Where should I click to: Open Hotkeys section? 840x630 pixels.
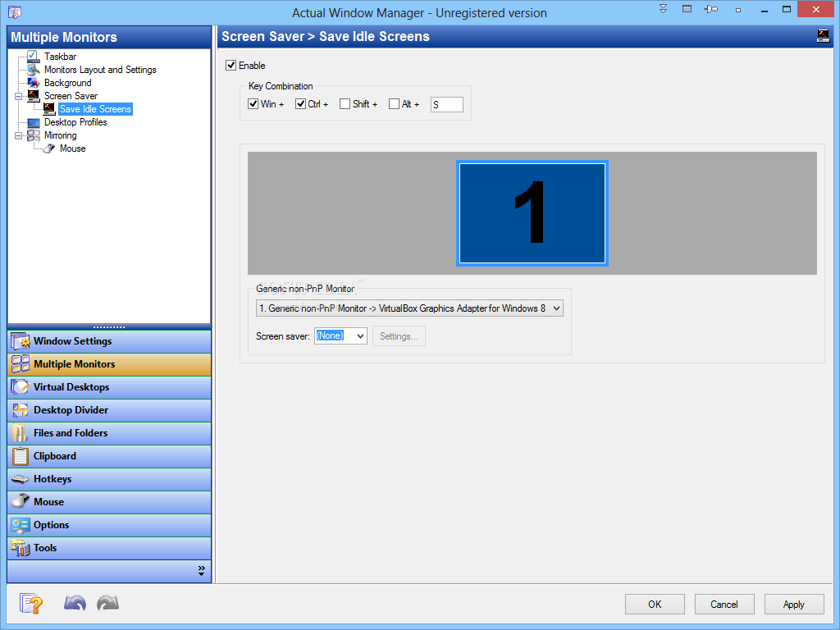[x=109, y=479]
